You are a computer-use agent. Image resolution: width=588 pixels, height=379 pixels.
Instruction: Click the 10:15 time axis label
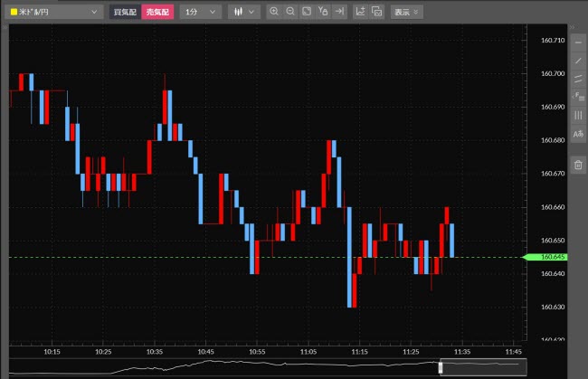pos(52,352)
